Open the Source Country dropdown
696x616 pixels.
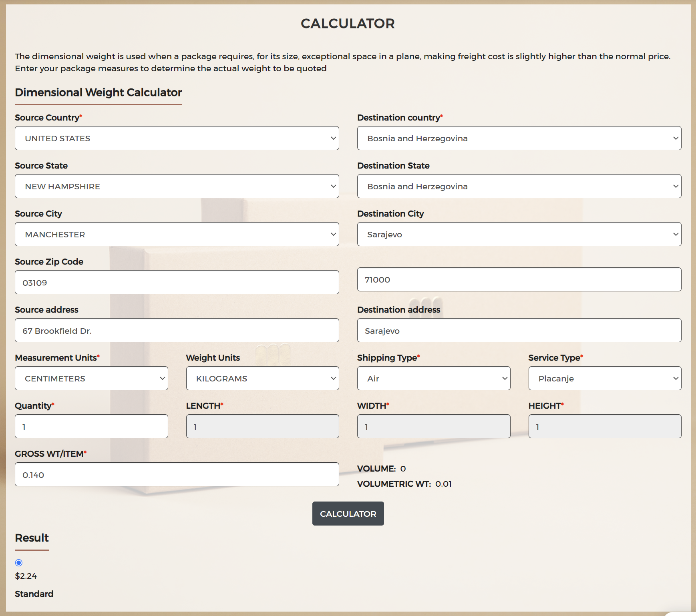[x=177, y=138]
